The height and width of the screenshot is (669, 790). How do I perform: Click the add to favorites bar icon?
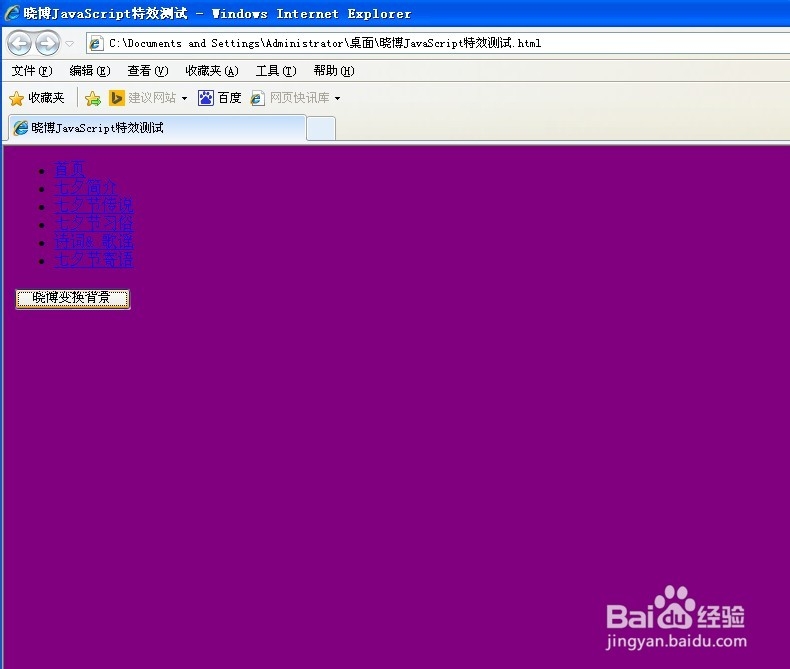click(x=93, y=98)
